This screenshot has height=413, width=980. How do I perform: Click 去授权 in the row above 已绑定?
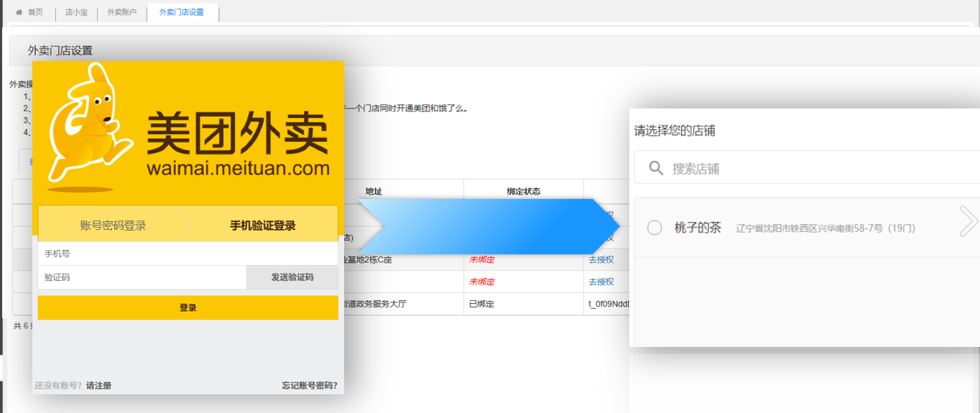[x=601, y=282]
